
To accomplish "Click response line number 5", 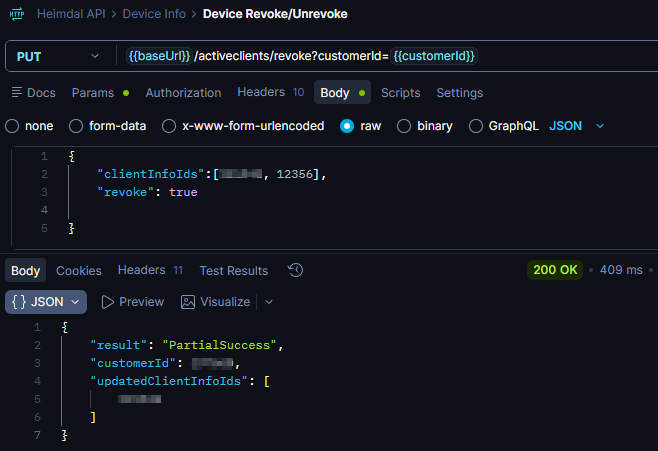I will tap(37, 399).
